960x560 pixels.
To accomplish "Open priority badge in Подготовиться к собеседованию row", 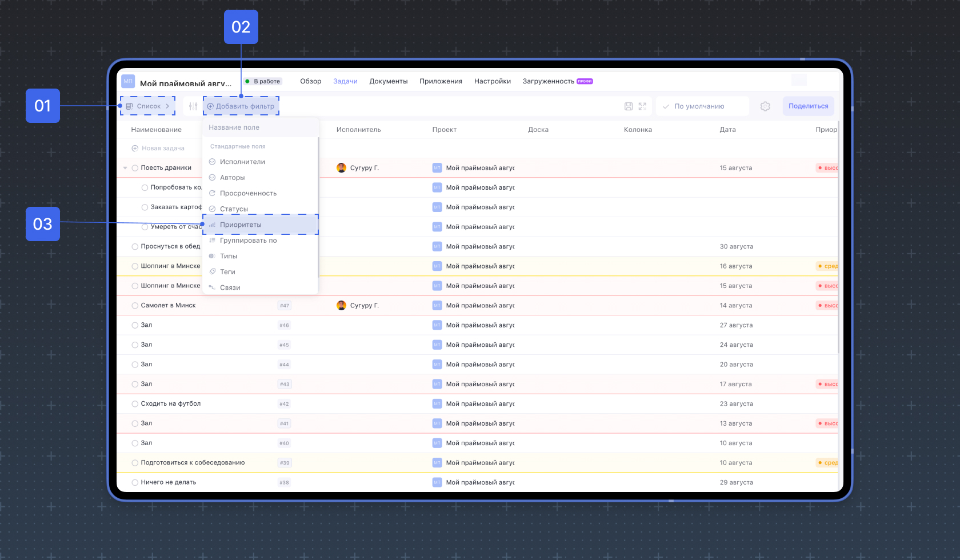I will coord(827,463).
